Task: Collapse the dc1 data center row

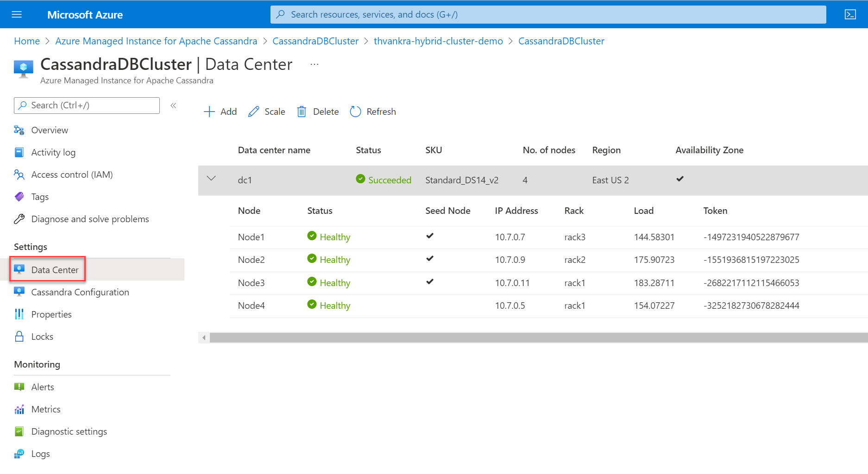Action: coord(211,179)
